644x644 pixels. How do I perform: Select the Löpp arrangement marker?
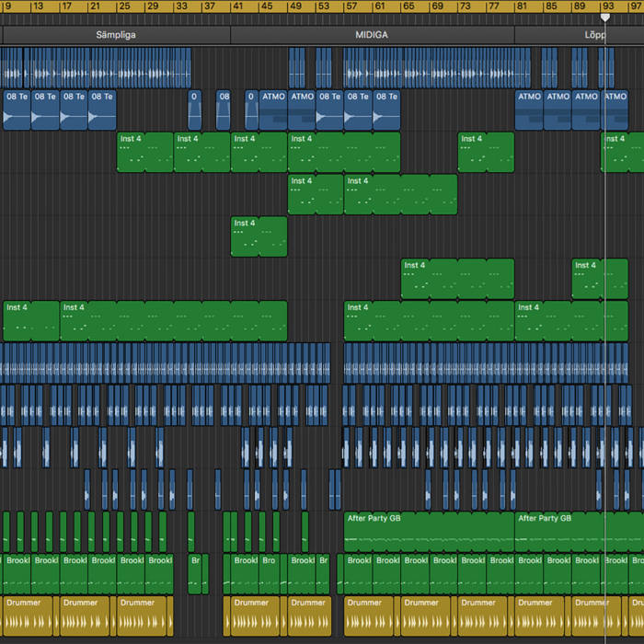pos(594,35)
